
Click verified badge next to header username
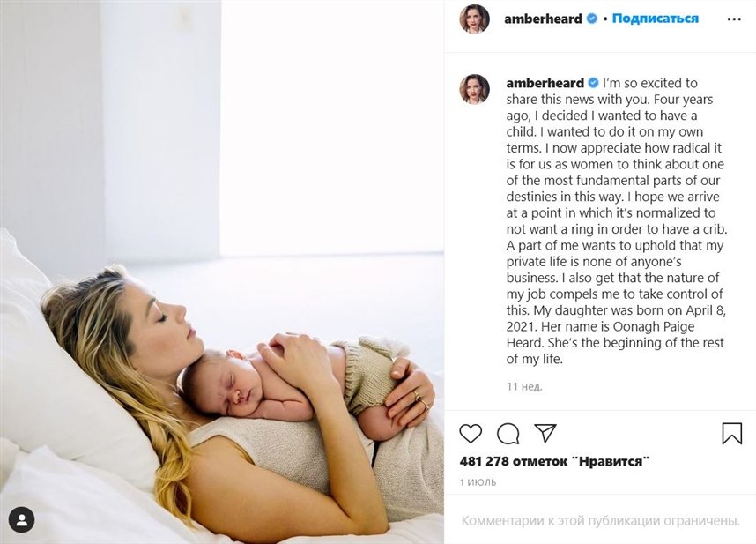[591, 19]
